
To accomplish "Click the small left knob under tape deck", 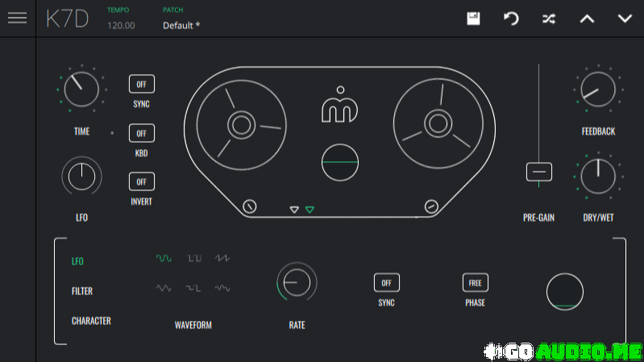I will 250,206.
